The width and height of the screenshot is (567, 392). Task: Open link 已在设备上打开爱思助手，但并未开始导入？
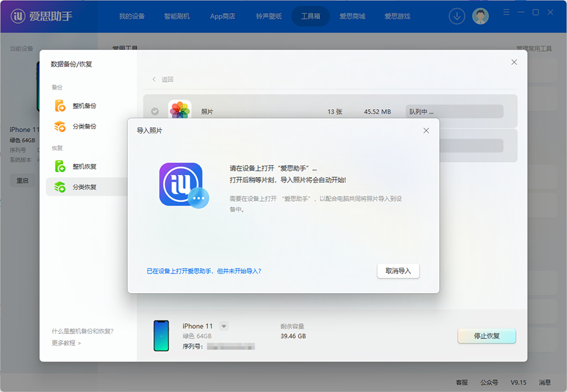tap(204, 271)
